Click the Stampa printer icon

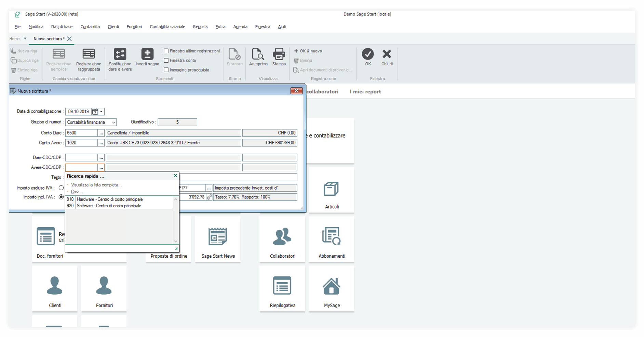pos(279,54)
